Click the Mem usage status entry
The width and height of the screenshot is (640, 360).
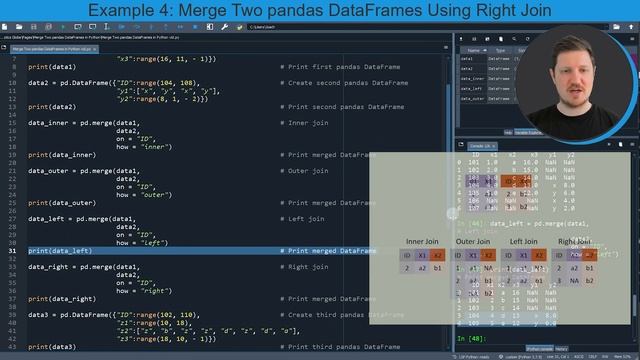pyautogui.click(x=622, y=357)
